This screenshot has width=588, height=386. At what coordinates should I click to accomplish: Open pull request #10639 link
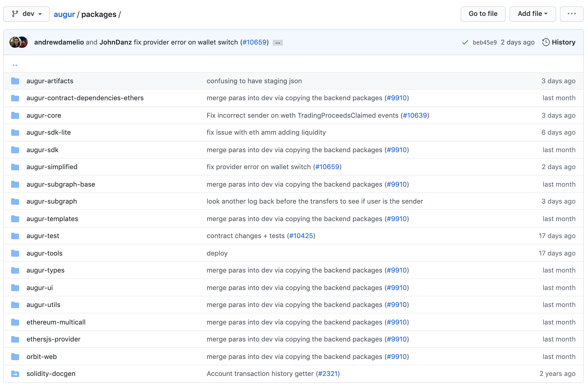415,115
